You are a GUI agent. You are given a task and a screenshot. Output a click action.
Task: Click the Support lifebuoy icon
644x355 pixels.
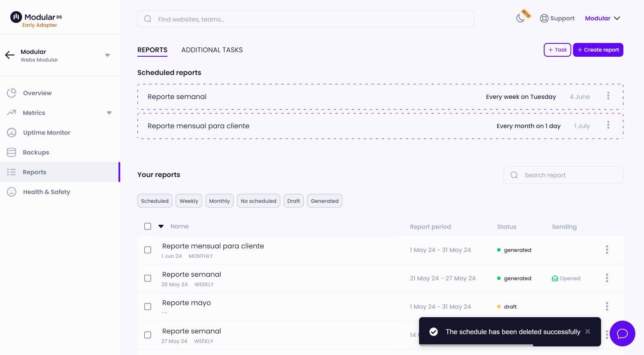tap(544, 18)
